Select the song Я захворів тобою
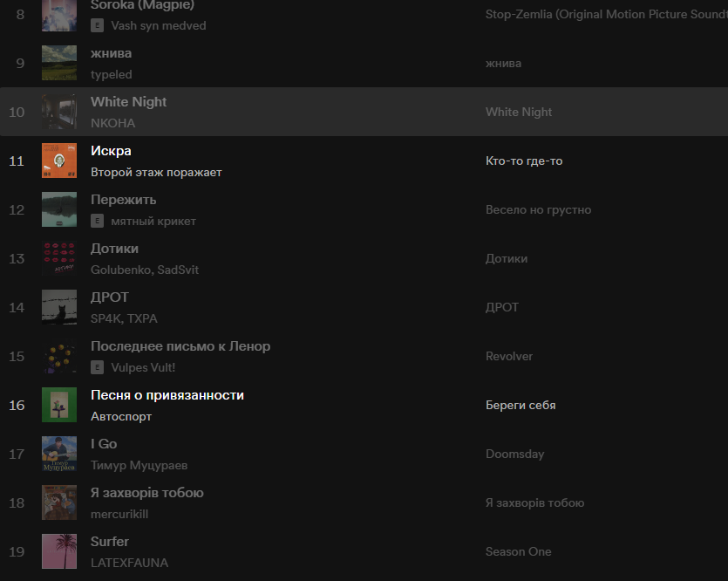 147,493
